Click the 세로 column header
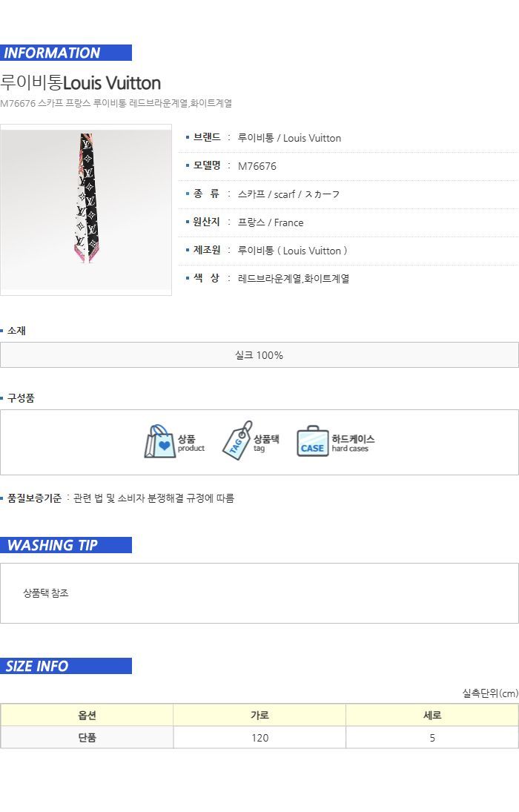The width and height of the screenshot is (519, 812). (432, 715)
